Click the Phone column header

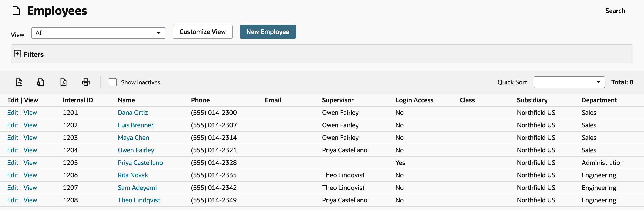200,100
